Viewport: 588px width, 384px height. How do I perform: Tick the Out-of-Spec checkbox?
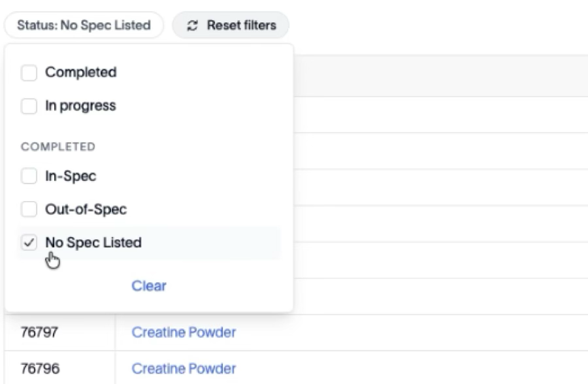pos(29,209)
